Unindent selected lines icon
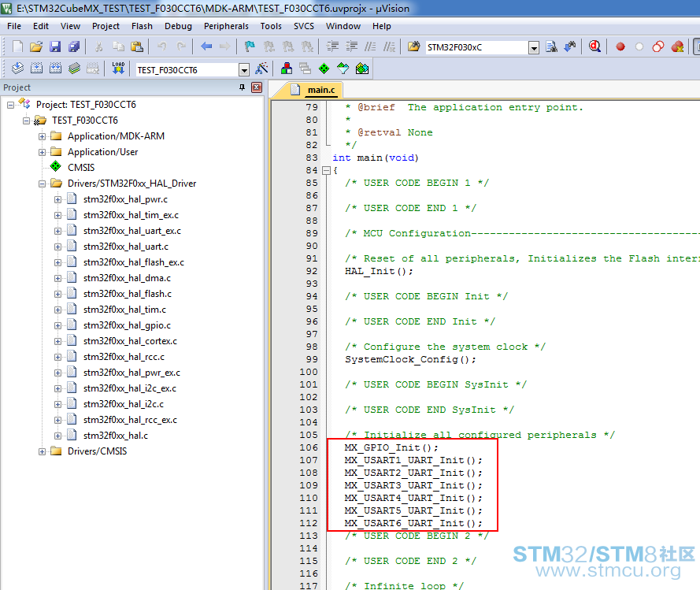This screenshot has height=590, width=700. pos(352,46)
